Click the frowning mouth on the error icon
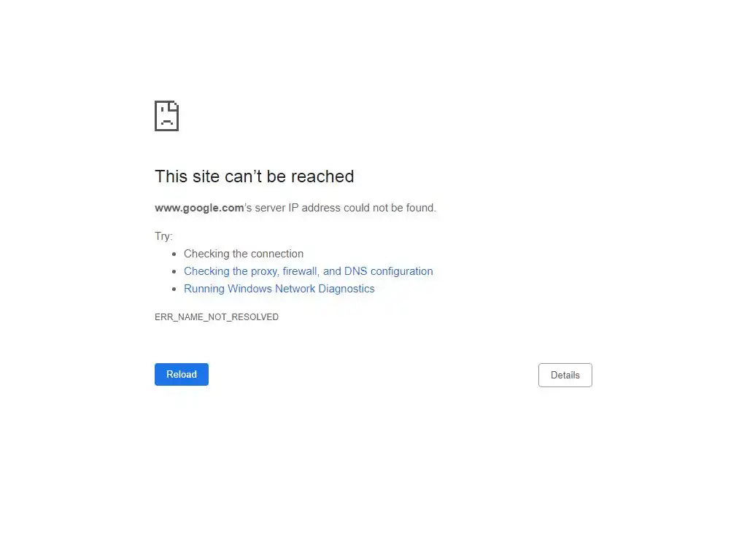Screen dimensions: 747x560 [167, 122]
